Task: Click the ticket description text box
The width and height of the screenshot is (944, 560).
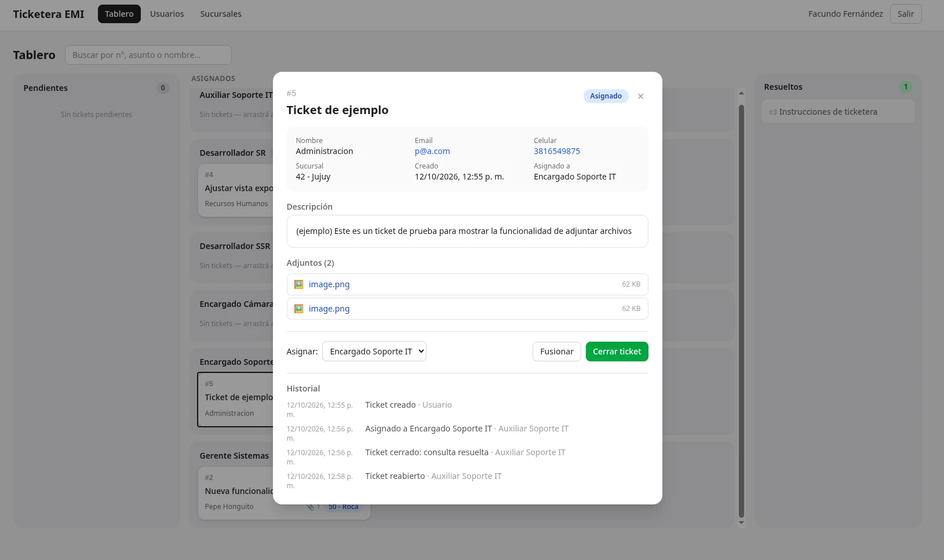Action: 467,232
